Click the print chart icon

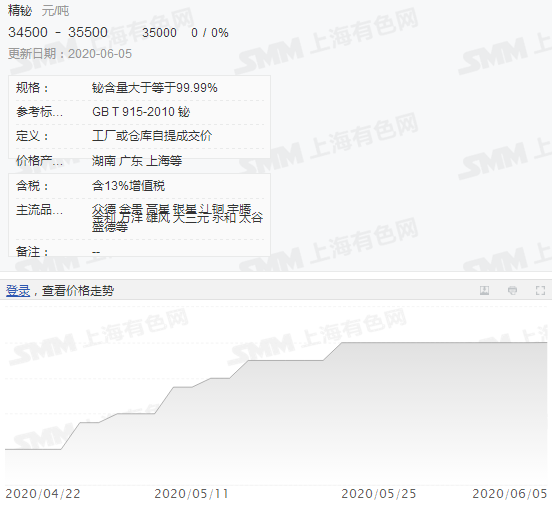[x=513, y=290]
